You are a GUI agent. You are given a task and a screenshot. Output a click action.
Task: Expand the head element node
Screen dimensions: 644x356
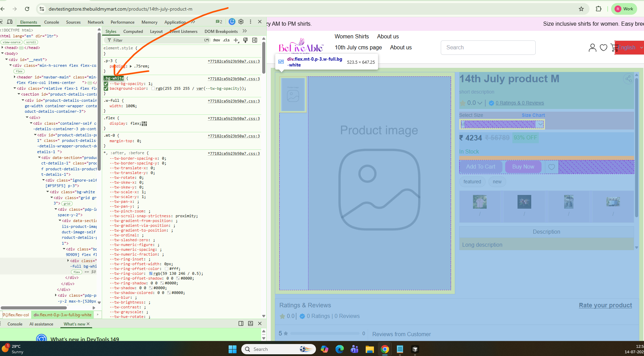click(3, 48)
